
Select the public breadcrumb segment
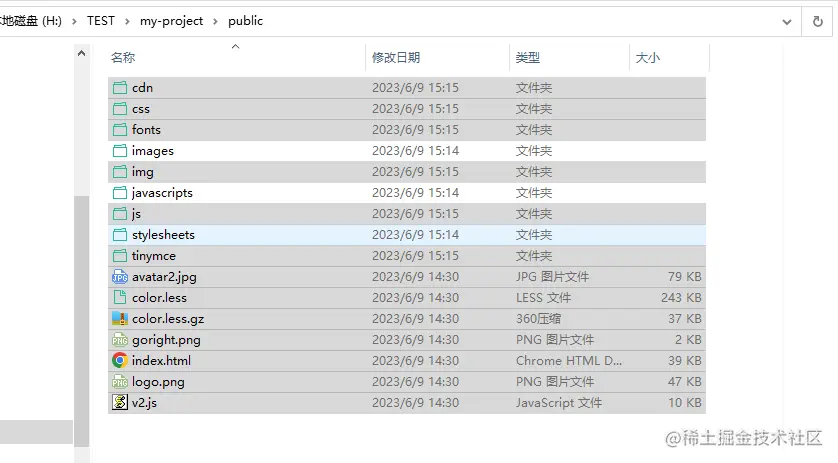click(x=245, y=21)
